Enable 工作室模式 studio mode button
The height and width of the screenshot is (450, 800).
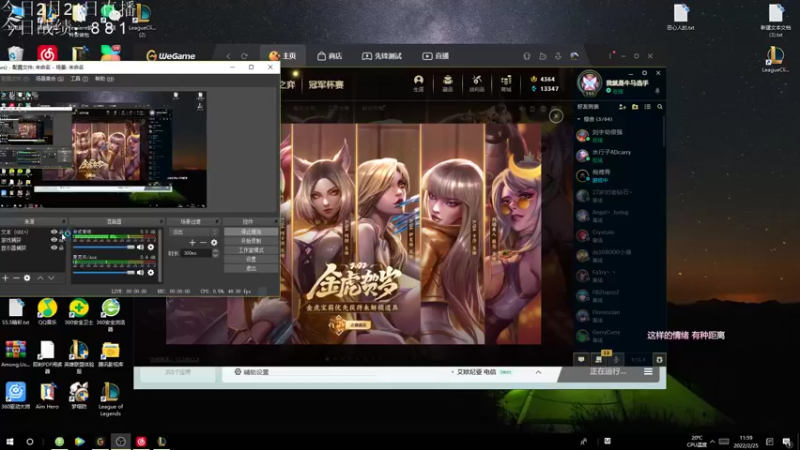pos(251,250)
